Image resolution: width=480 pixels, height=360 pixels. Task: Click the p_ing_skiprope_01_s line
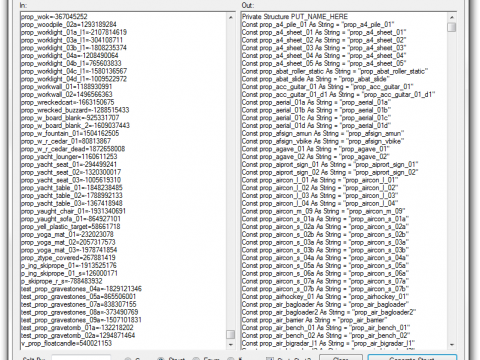point(69,273)
